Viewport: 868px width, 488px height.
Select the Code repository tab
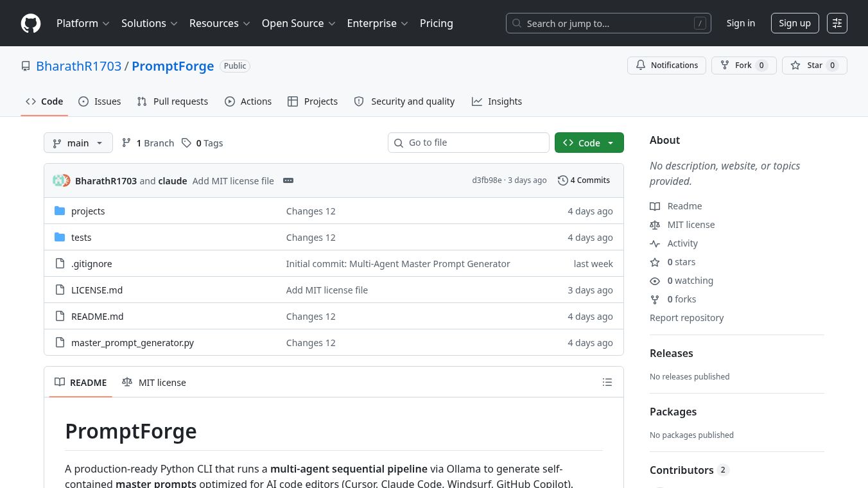44,101
